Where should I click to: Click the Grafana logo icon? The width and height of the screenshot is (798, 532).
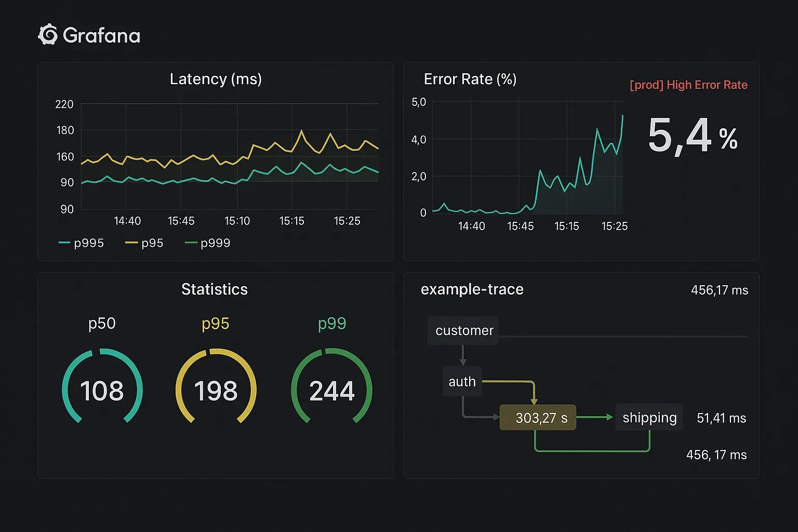tap(48, 35)
